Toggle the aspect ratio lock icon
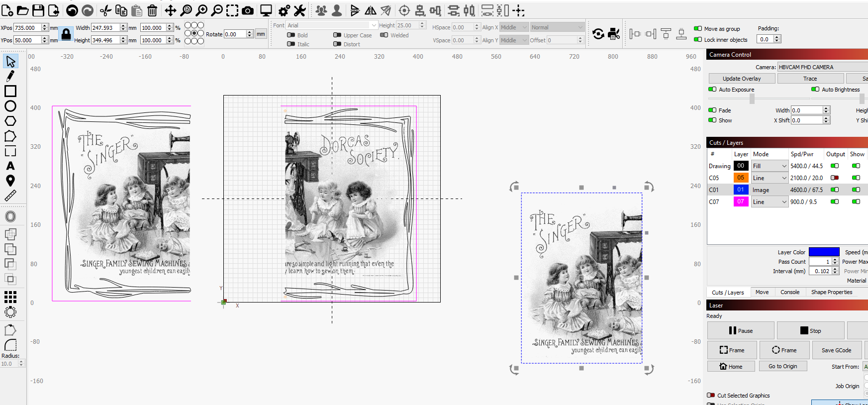Screen dimensions: 868x405 click(x=66, y=34)
